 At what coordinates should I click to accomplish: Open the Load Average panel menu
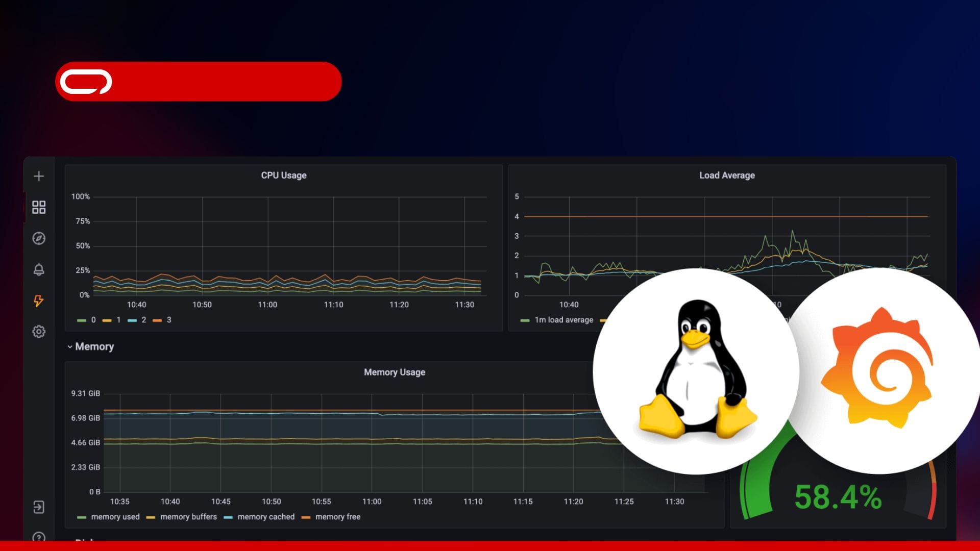727,175
